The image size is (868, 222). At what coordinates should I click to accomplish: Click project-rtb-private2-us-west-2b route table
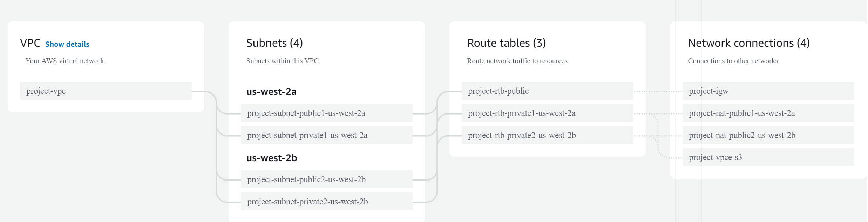click(x=547, y=135)
